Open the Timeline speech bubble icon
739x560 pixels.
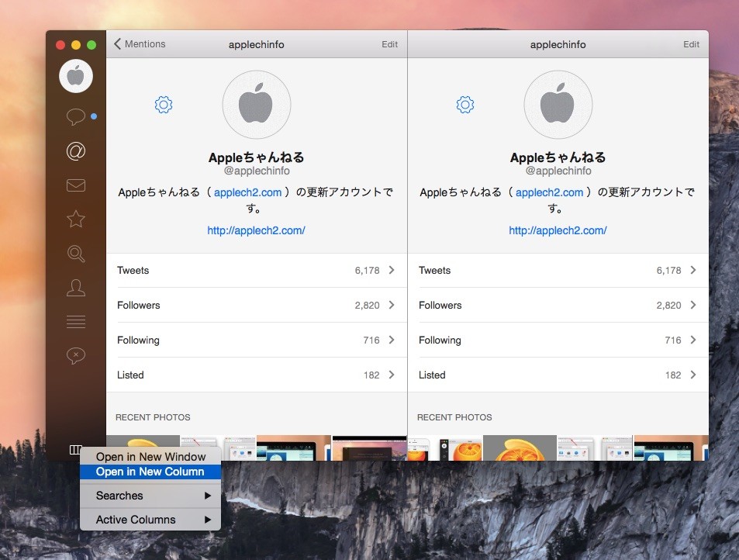tap(76, 116)
